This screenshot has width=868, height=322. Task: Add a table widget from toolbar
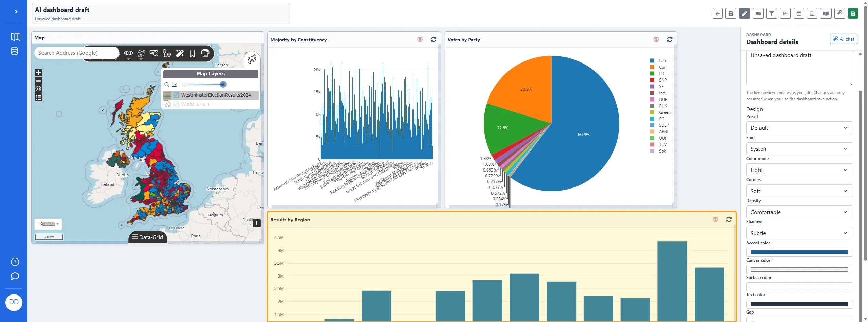click(x=799, y=14)
